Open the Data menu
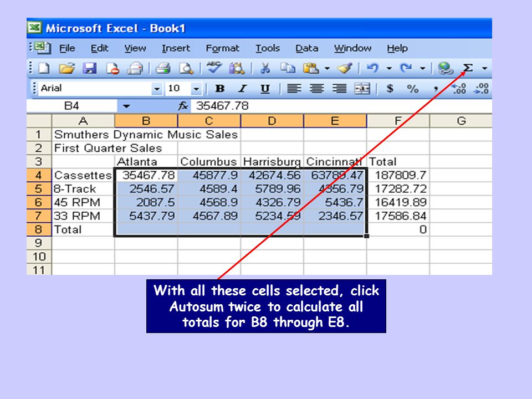Viewport: 532px width, 399px height. pos(306,48)
